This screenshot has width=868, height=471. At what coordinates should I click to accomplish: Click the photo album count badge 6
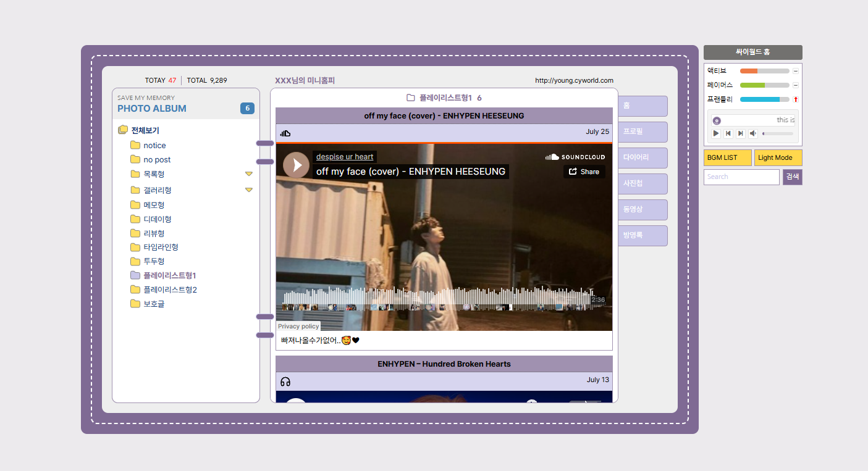[247, 109]
